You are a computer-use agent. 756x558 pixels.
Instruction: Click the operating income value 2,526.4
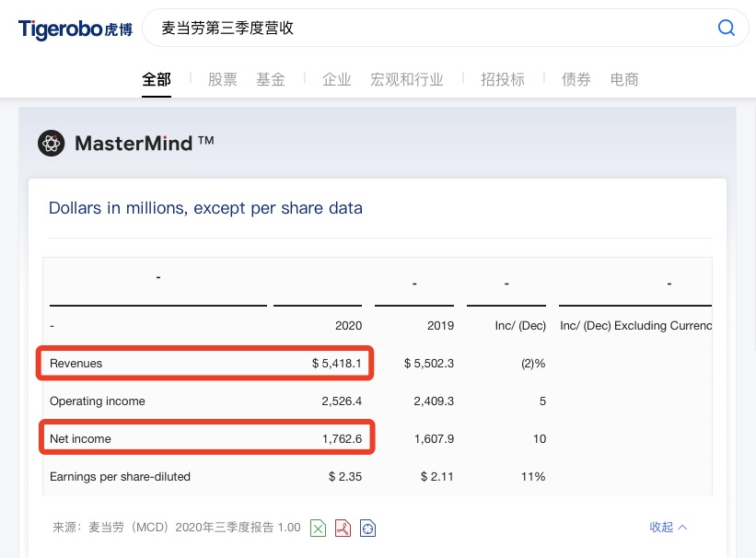pyautogui.click(x=342, y=401)
